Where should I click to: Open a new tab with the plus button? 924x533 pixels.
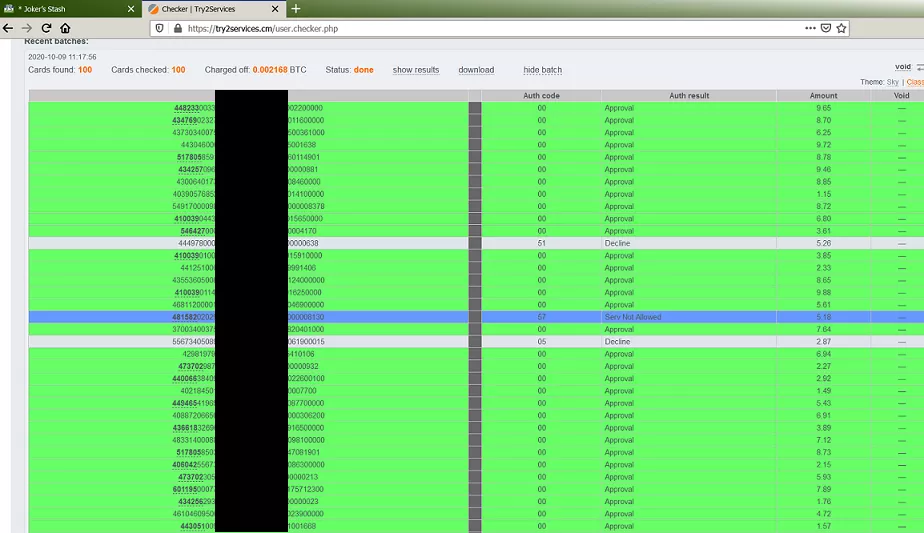(x=296, y=9)
